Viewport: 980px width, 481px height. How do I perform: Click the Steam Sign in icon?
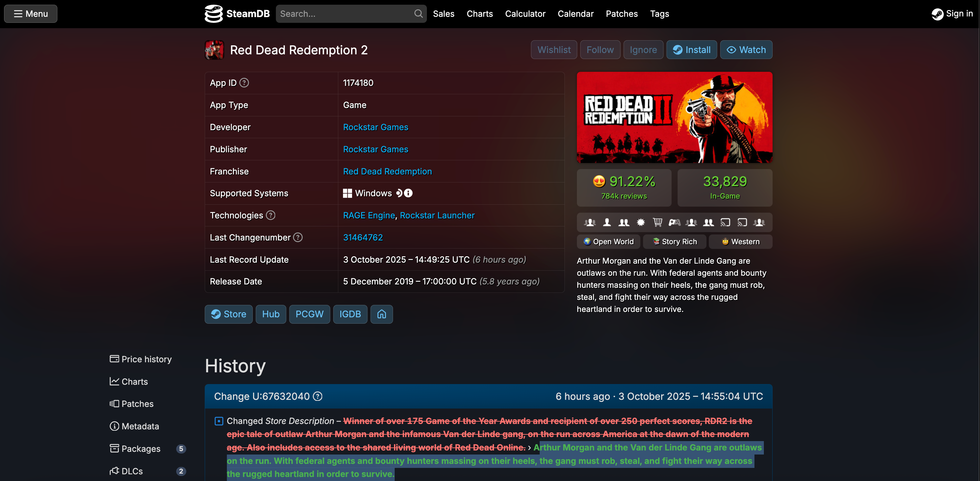tap(937, 13)
